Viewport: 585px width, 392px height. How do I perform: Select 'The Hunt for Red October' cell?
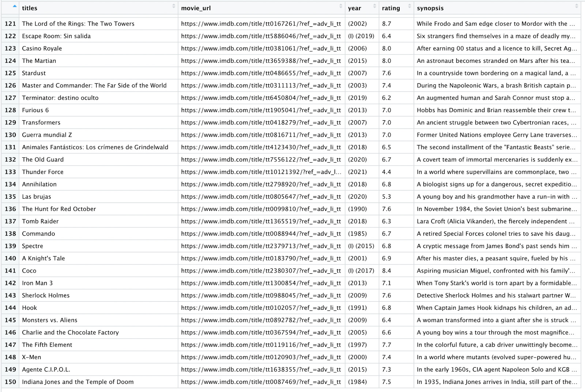pos(98,209)
